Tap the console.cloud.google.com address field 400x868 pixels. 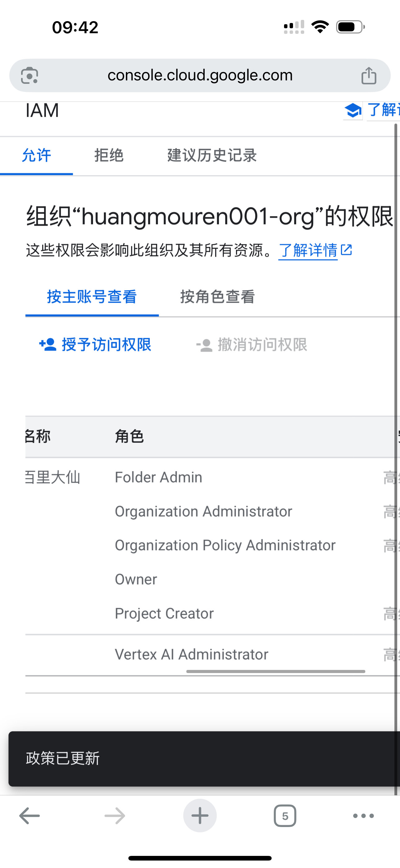coord(200,75)
